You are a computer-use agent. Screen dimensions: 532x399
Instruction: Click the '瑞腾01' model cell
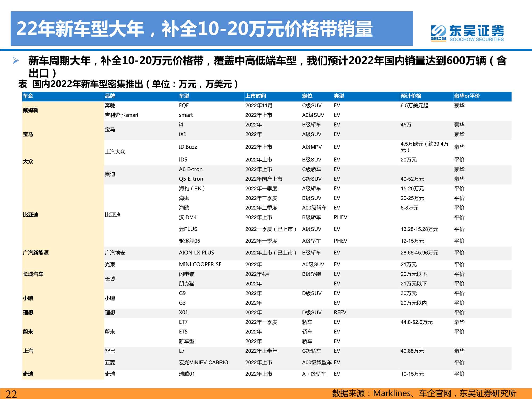pyautogui.click(x=187, y=374)
